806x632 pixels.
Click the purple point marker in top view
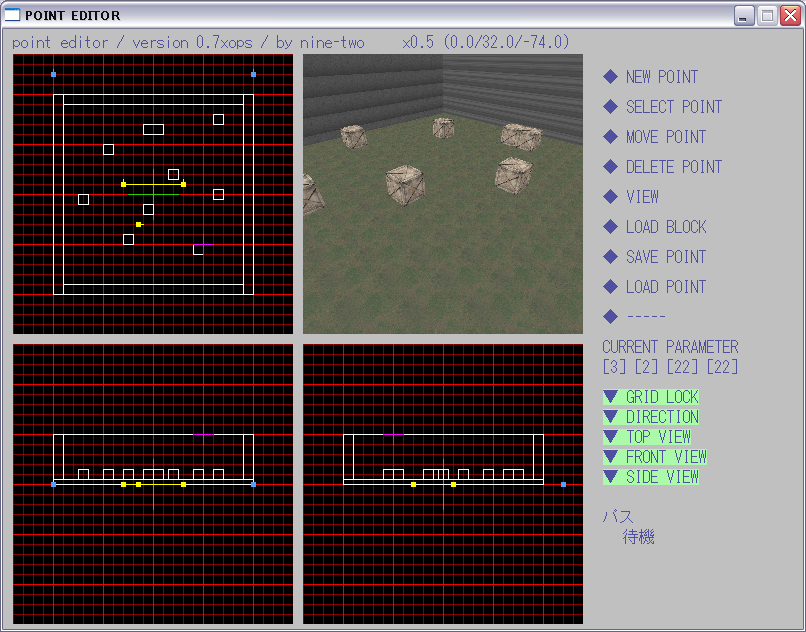pyautogui.click(x=203, y=244)
